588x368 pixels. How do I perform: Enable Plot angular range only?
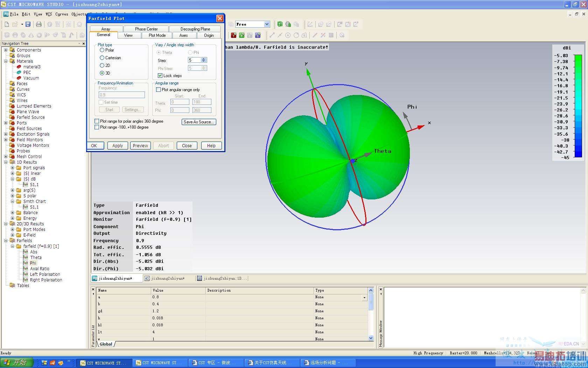click(158, 90)
